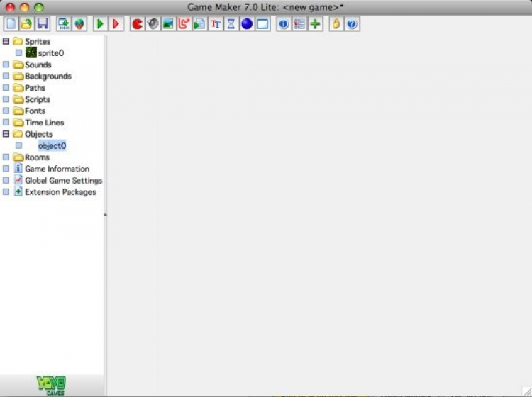Click the sprite0 green thumbnail icon
The width and height of the screenshot is (532, 397).
click(31, 52)
